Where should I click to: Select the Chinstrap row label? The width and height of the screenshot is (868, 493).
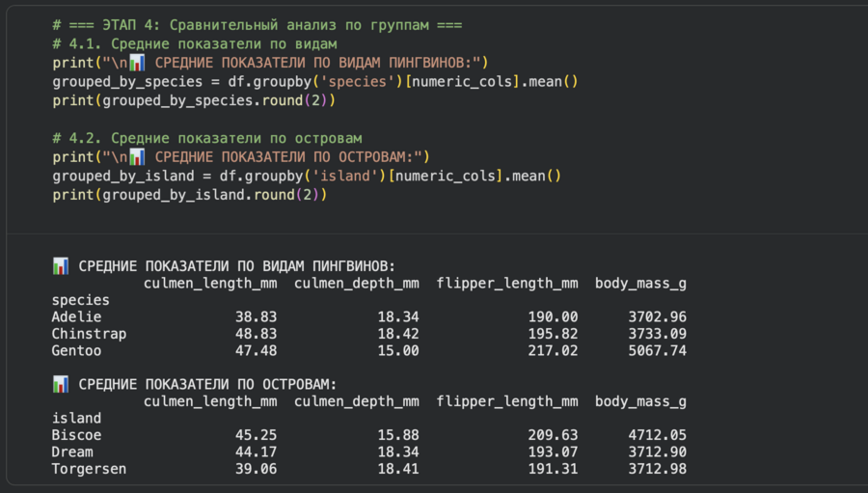click(x=89, y=334)
